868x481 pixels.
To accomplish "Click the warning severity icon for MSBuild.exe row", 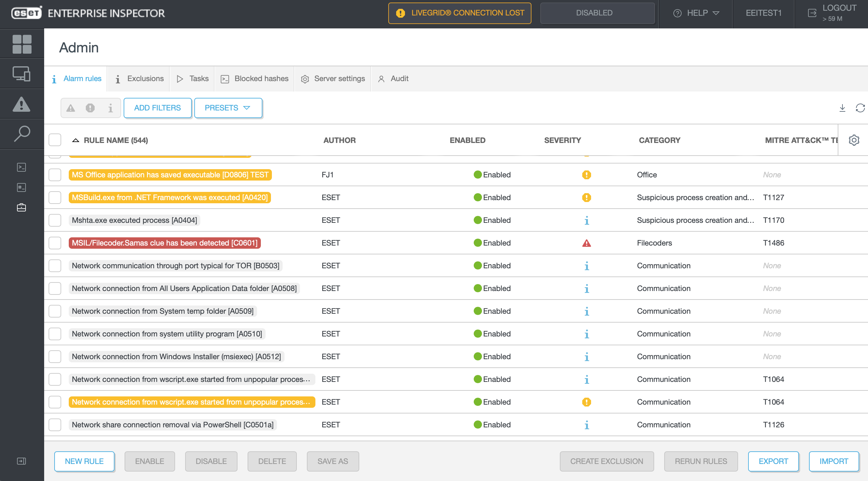I will pos(587,198).
